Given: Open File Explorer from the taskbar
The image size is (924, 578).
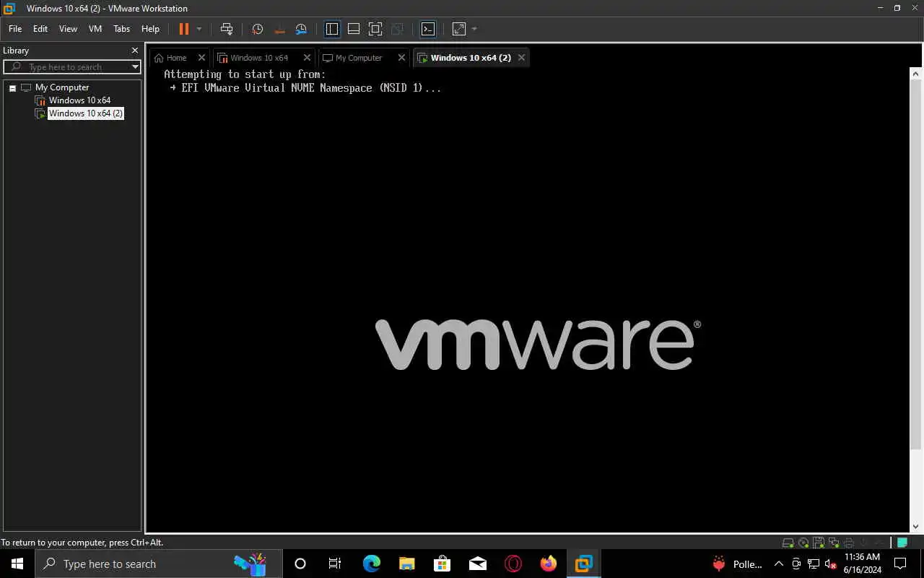Looking at the screenshot, I should 406,564.
